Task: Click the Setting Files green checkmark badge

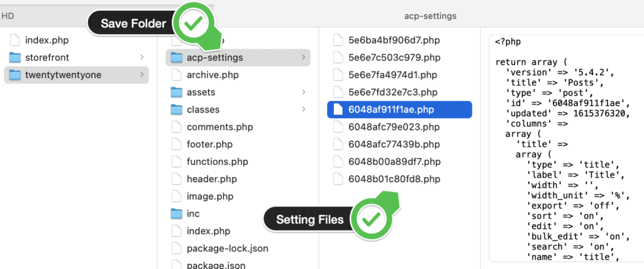Action: click(x=373, y=219)
